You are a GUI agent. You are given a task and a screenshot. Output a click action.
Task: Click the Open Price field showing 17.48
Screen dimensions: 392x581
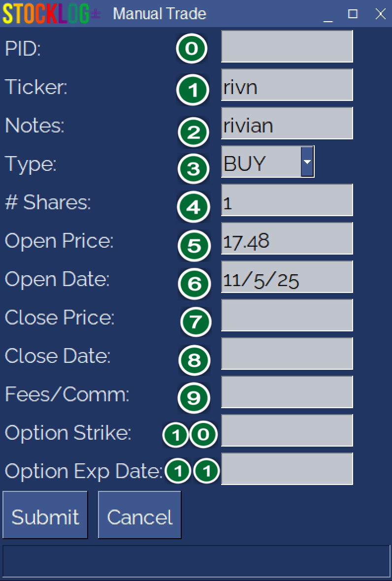(287, 238)
